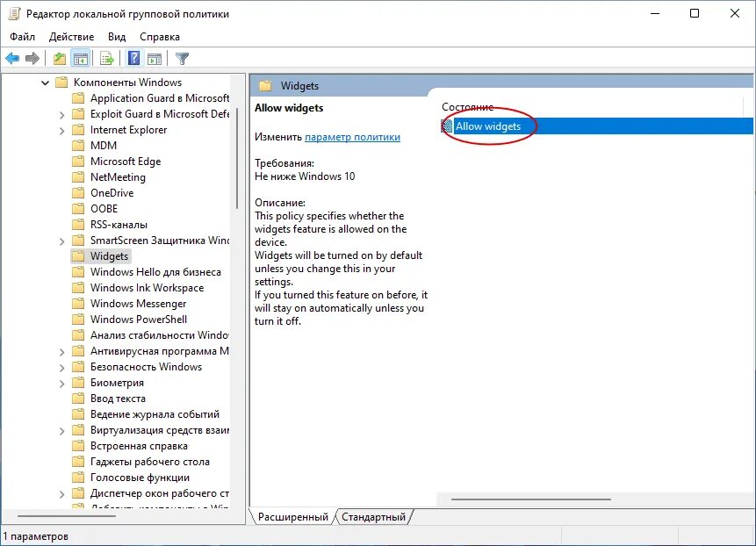756x546 pixels.
Task: Click the MDM folder icon
Action: pyautogui.click(x=78, y=146)
